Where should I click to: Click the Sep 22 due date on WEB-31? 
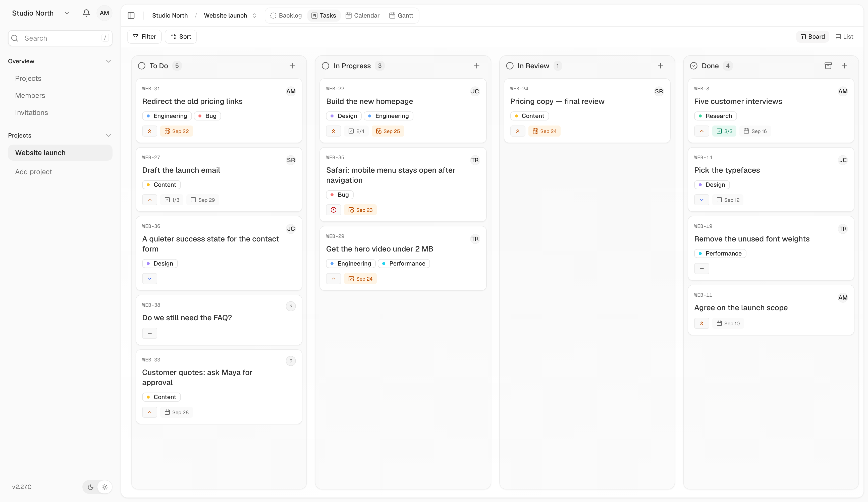point(176,131)
